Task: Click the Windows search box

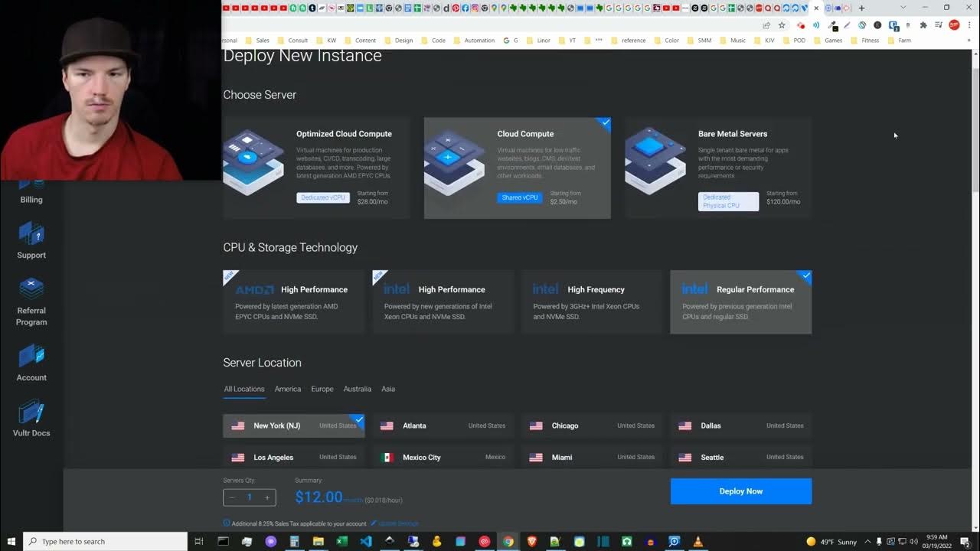Action: 105,541
